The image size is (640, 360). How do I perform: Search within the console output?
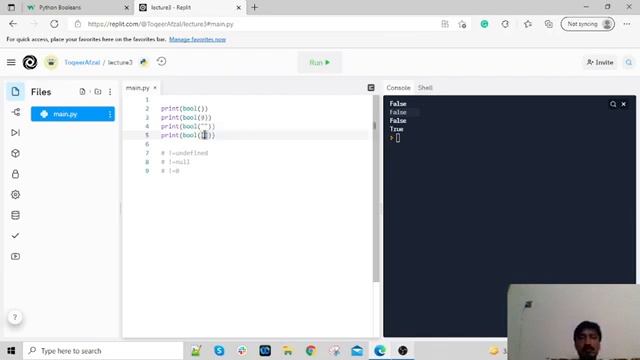point(613,104)
